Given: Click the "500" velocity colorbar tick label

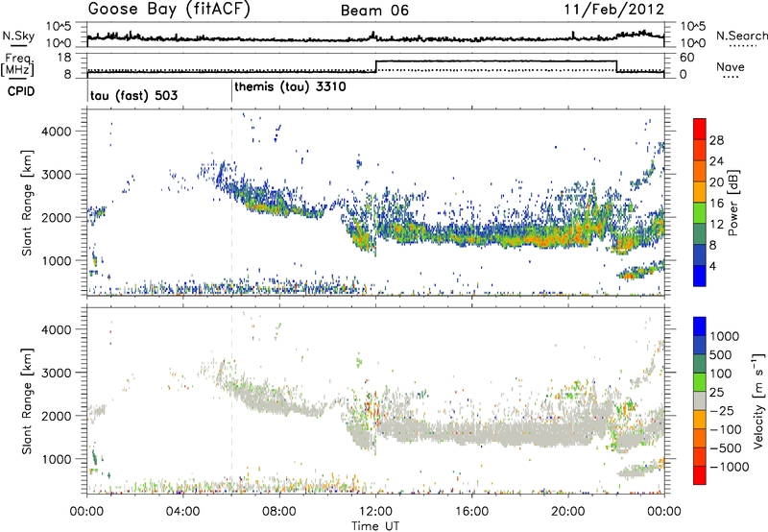Looking at the screenshot, I should click(721, 355).
